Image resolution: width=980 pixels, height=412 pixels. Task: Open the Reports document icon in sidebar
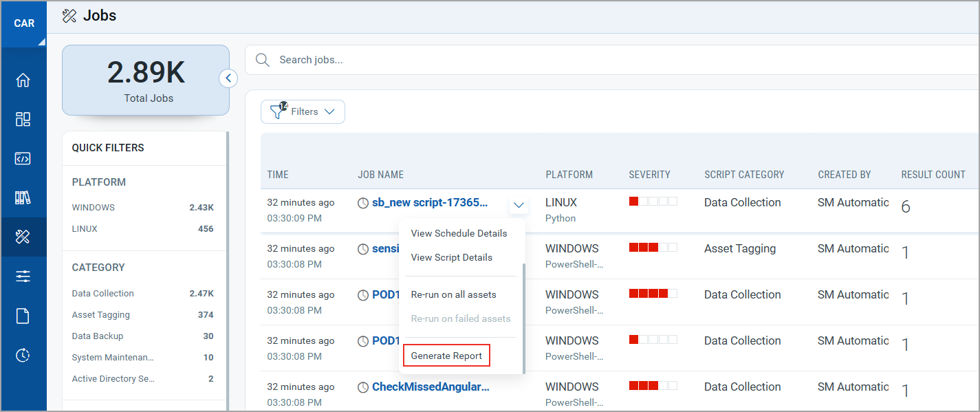23,316
